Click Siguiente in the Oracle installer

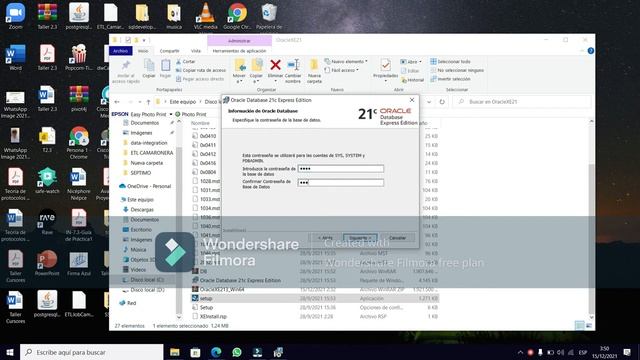360,238
